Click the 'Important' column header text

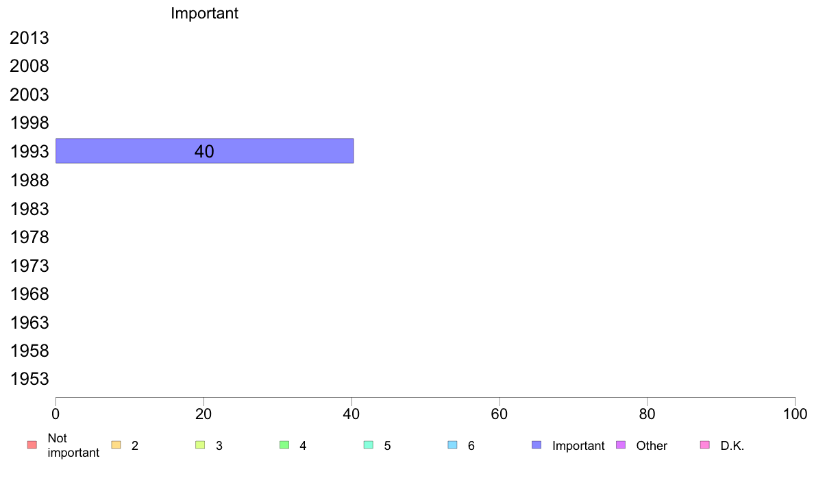[205, 13]
